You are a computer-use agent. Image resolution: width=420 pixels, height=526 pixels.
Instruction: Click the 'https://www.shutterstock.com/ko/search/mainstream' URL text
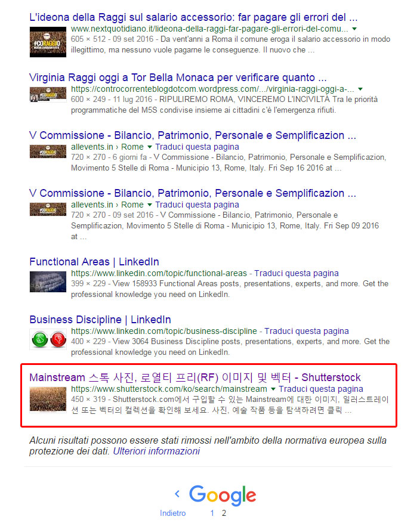click(x=169, y=389)
